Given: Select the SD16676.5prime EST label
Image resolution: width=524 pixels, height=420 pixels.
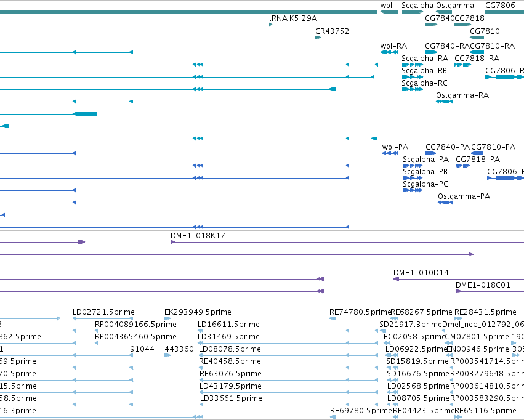Looking at the screenshot, I should pyautogui.click(x=418, y=374).
